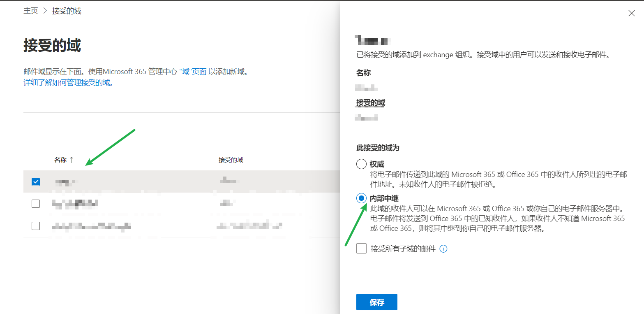The width and height of the screenshot is (644, 314).
Task: Select the 权威 radio option
Action: click(361, 164)
